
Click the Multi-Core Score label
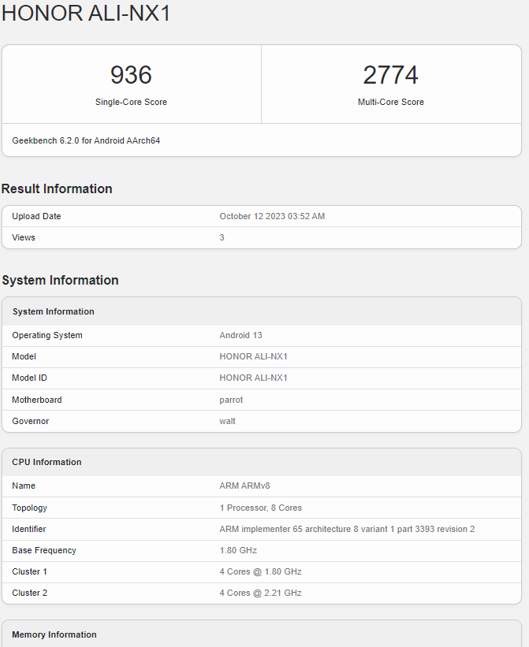pyautogui.click(x=391, y=102)
